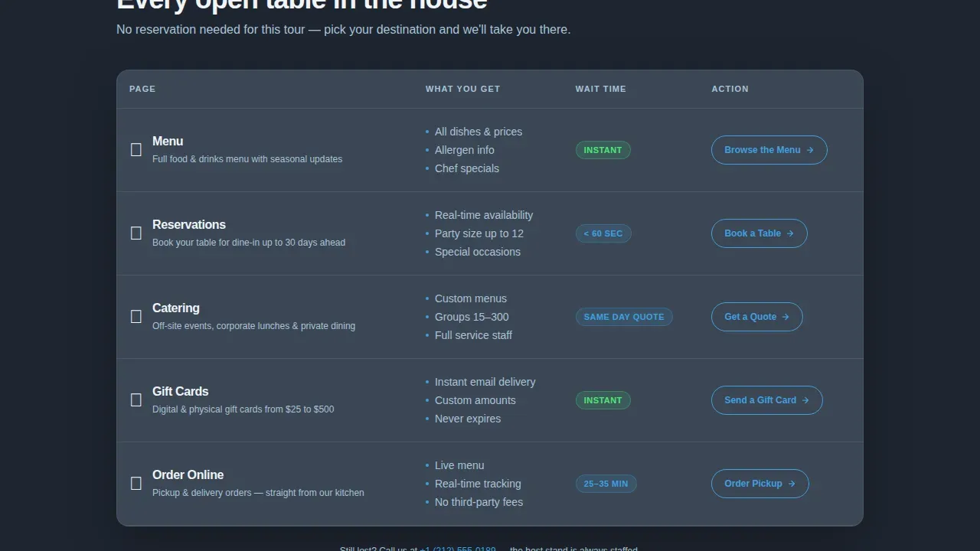Screen dimensions: 980x551
Task: Click the Catering row heading
Action: point(176,308)
